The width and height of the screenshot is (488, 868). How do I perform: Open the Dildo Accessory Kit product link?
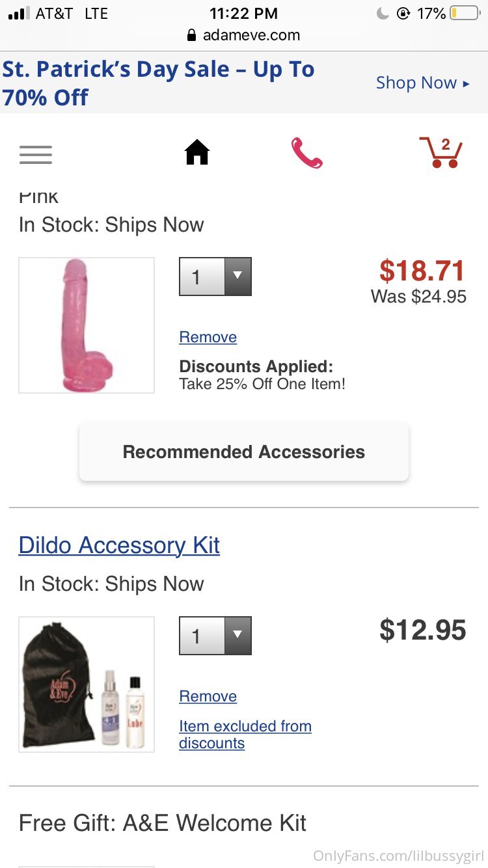pyautogui.click(x=119, y=545)
